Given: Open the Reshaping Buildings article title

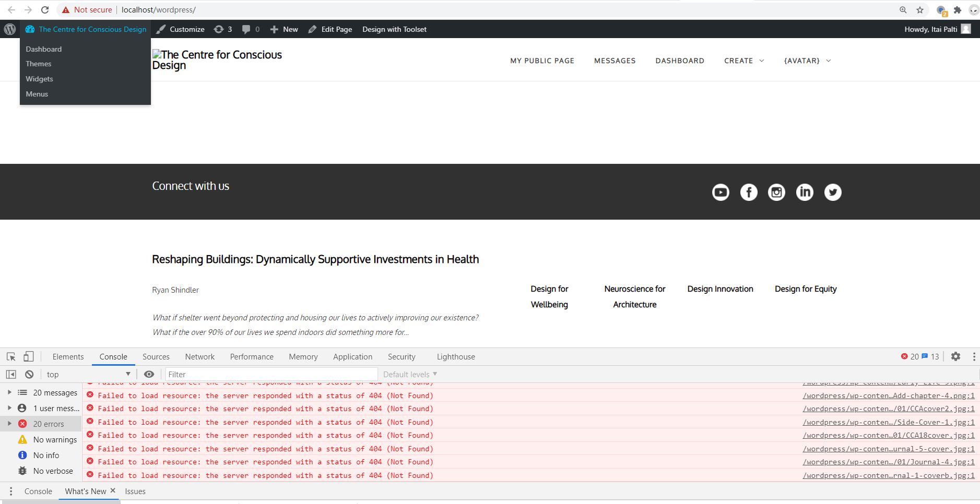Looking at the screenshot, I should [x=315, y=259].
